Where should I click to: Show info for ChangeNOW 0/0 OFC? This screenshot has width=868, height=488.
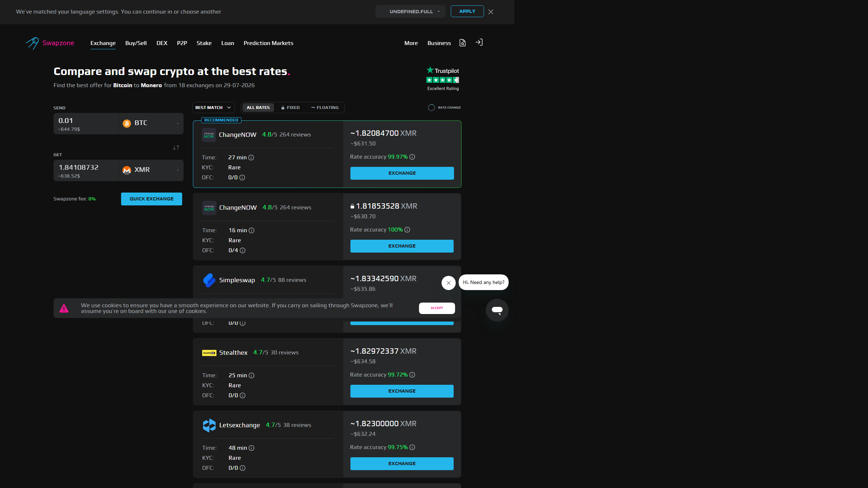click(x=242, y=178)
